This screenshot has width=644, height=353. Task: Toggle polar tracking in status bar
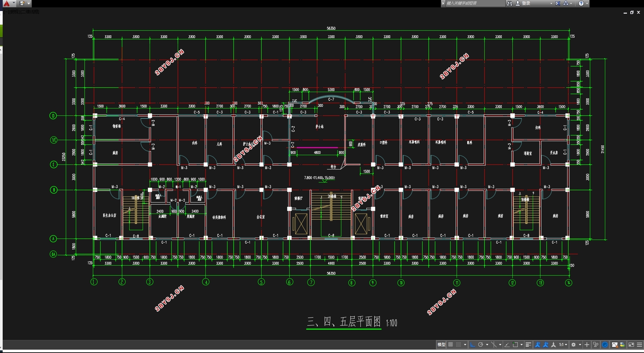tap(480, 345)
